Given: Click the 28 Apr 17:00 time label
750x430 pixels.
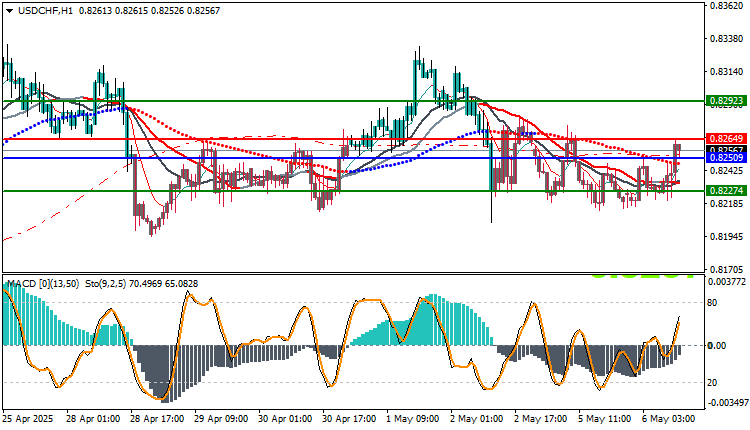Looking at the screenshot, I should pyautogui.click(x=157, y=419).
